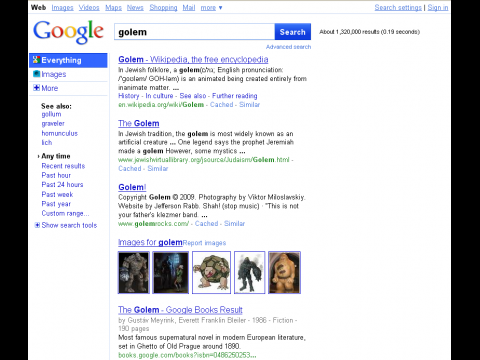Filter by Past hour
Image resolution: width=480 pixels, height=360 pixels.
point(56,175)
